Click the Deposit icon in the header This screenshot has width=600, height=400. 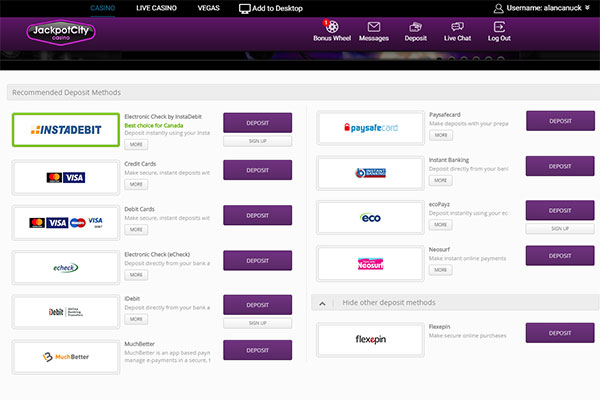[x=415, y=27]
